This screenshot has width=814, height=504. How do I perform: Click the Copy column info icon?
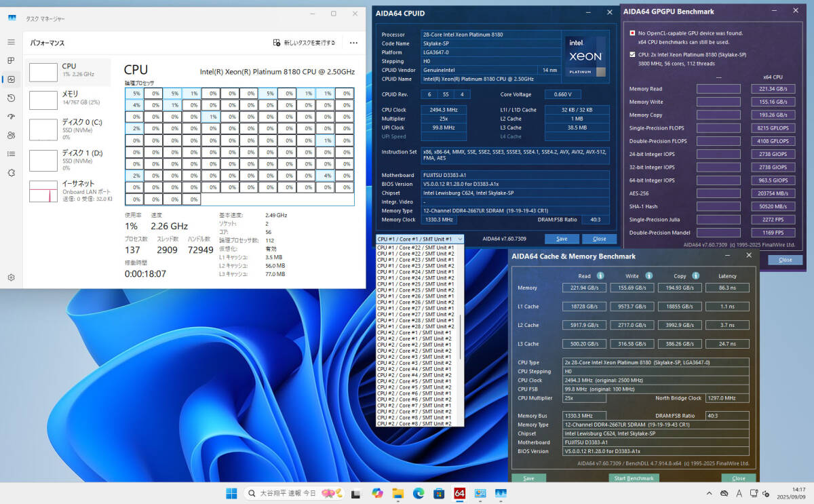tap(695, 276)
